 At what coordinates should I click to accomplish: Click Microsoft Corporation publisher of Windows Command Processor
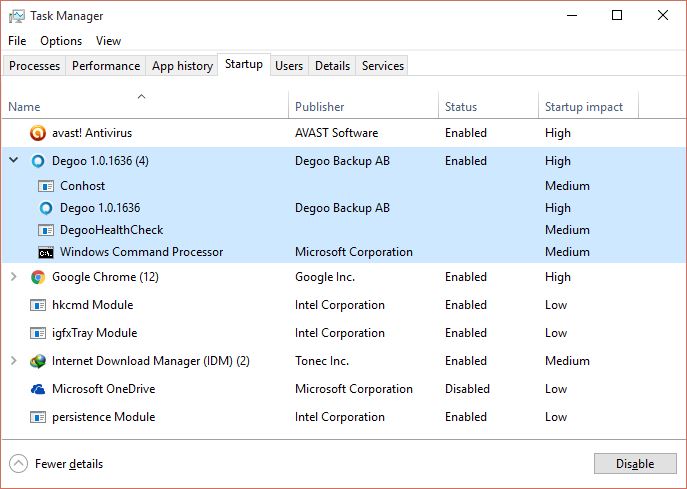click(x=354, y=252)
